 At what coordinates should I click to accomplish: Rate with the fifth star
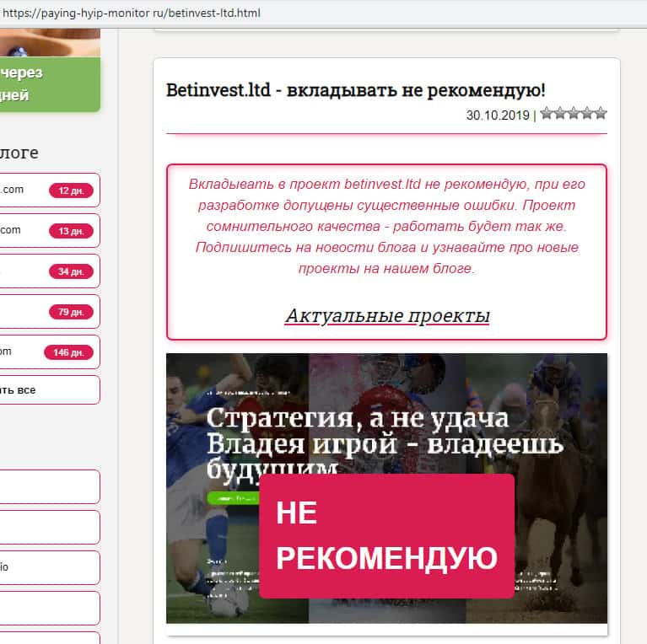601,113
